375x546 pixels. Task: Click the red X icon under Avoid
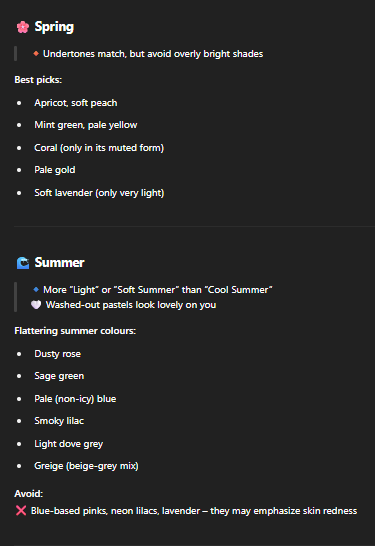click(x=21, y=511)
